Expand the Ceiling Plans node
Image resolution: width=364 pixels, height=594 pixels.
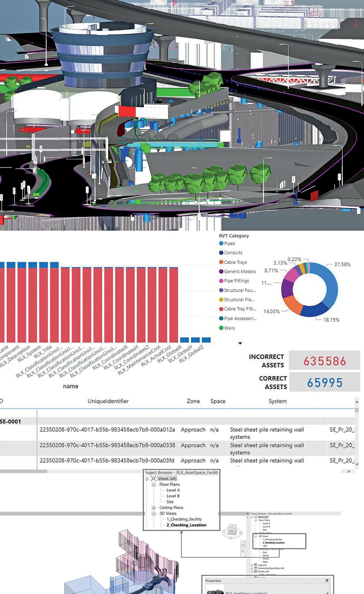[x=154, y=508]
